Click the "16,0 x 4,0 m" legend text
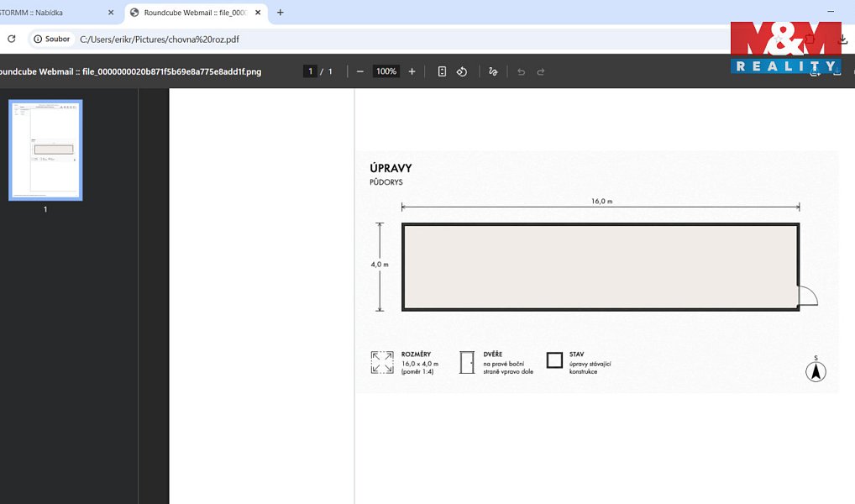Image resolution: width=855 pixels, height=504 pixels. (x=420, y=363)
